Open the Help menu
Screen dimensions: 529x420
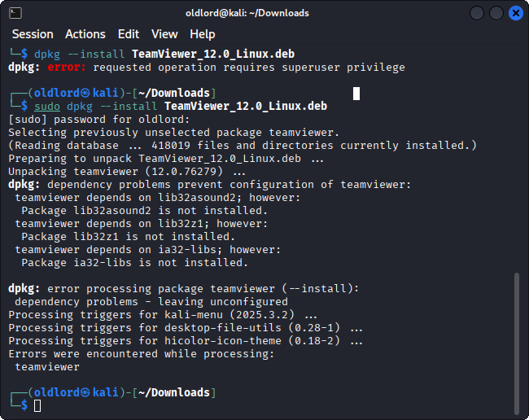203,34
